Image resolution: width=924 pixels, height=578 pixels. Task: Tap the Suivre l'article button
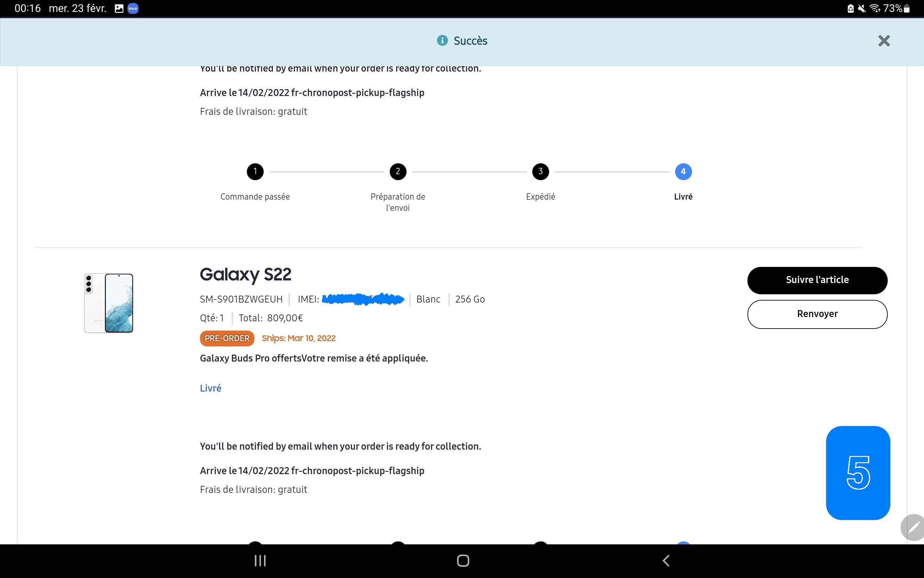[817, 280]
